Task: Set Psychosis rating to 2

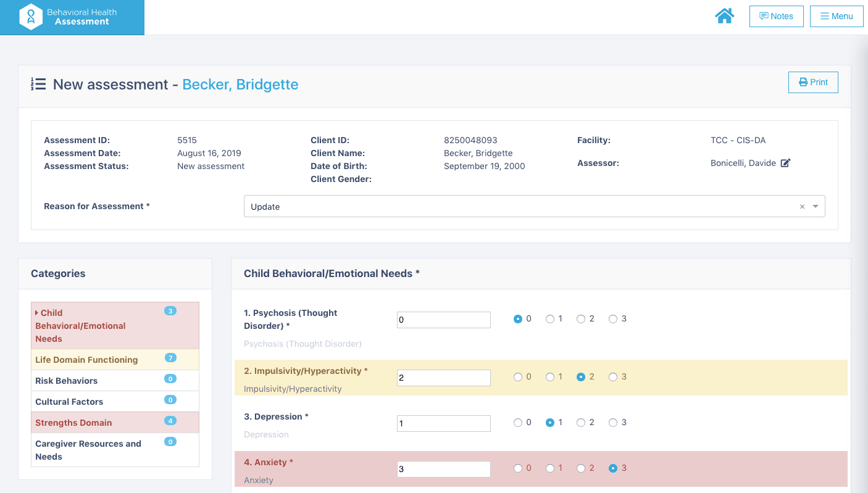Action: 581,319
